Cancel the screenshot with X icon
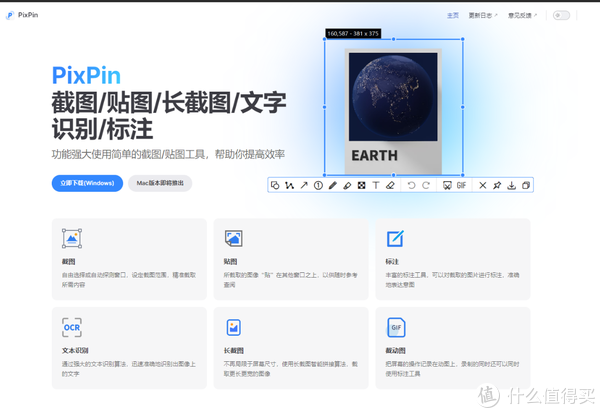This screenshot has height=413, width=600. [x=482, y=185]
